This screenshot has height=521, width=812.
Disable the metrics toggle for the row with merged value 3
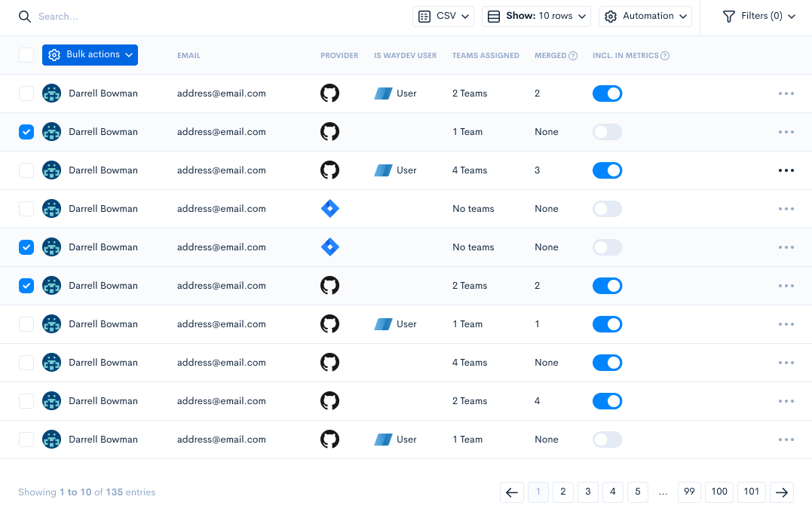point(608,170)
